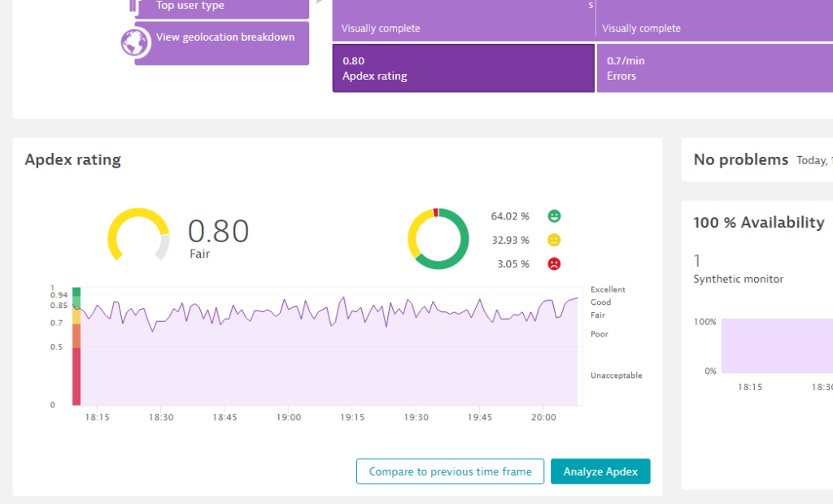The height and width of the screenshot is (504, 833).
Task: Click the 19:00 label on the Apdex timeline
Action: coord(289,417)
